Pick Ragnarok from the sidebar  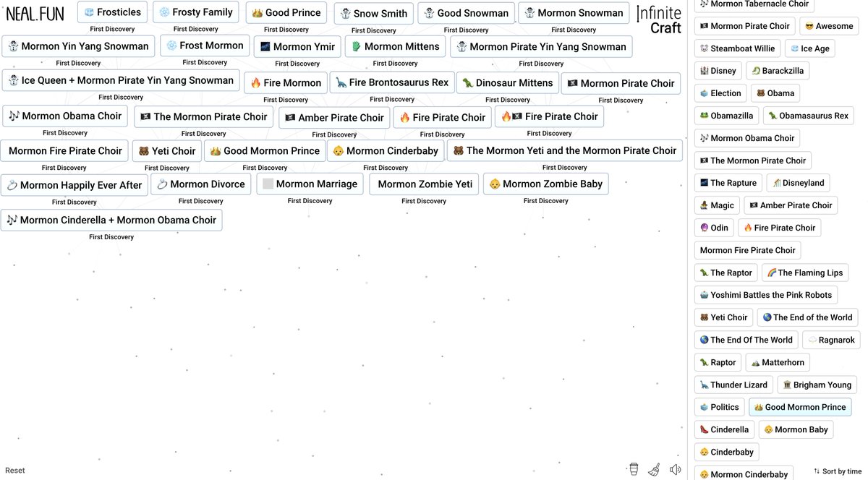[832, 340]
